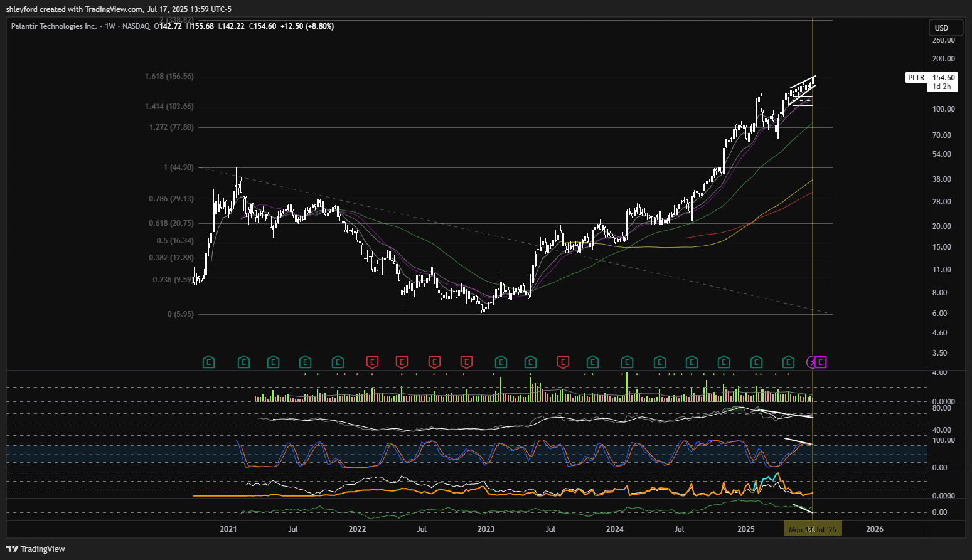The height and width of the screenshot is (560, 972).
Task: Click the low value L142.22
Action: tap(231, 26)
